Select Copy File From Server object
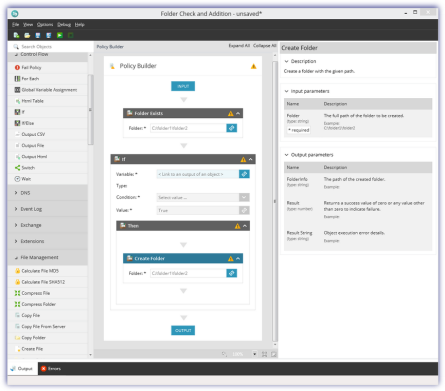The height and width of the screenshot is (391, 445). [48, 327]
